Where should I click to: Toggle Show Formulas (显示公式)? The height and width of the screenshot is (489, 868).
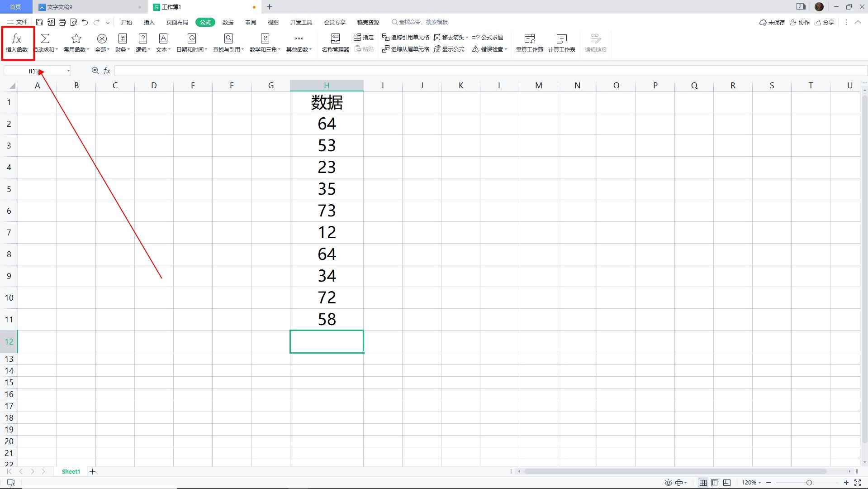(449, 49)
